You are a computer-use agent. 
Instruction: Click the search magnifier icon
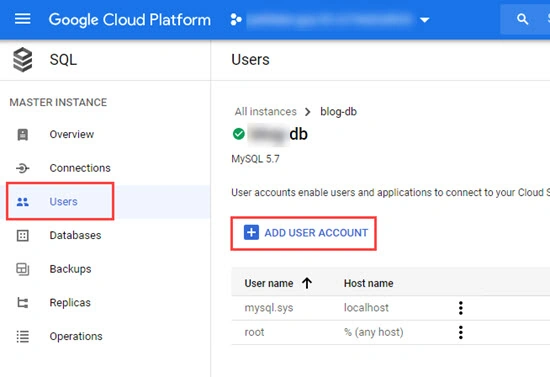522,19
